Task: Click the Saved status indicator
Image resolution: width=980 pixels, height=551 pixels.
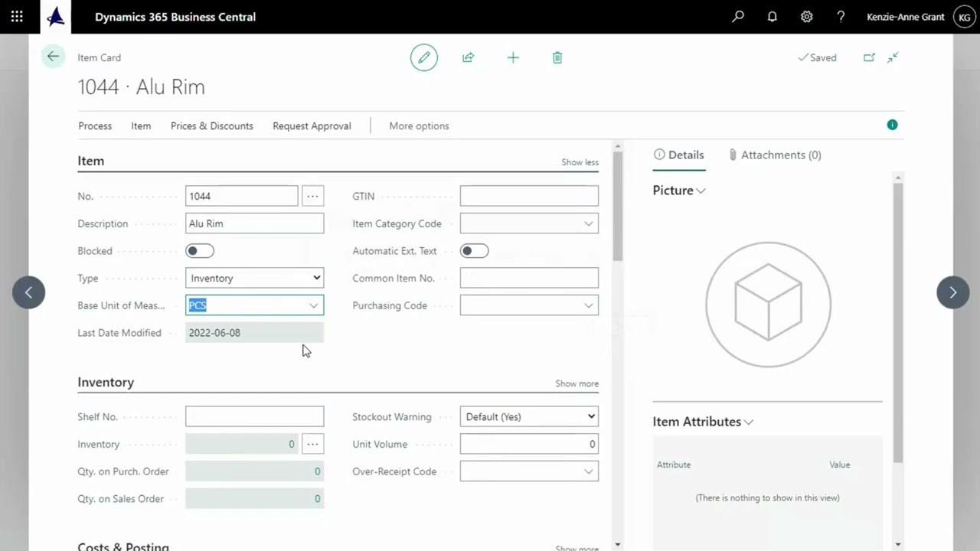Action: pos(817,57)
